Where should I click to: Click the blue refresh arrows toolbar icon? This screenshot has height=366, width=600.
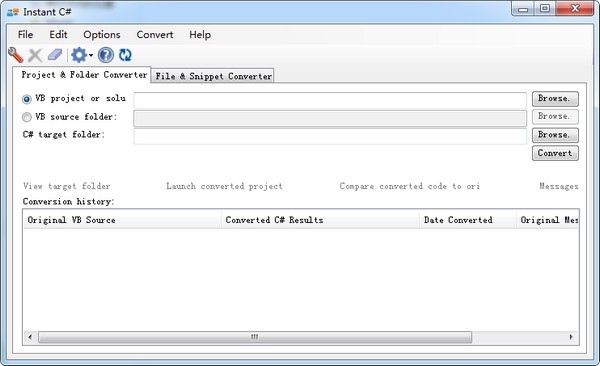[x=125, y=55]
